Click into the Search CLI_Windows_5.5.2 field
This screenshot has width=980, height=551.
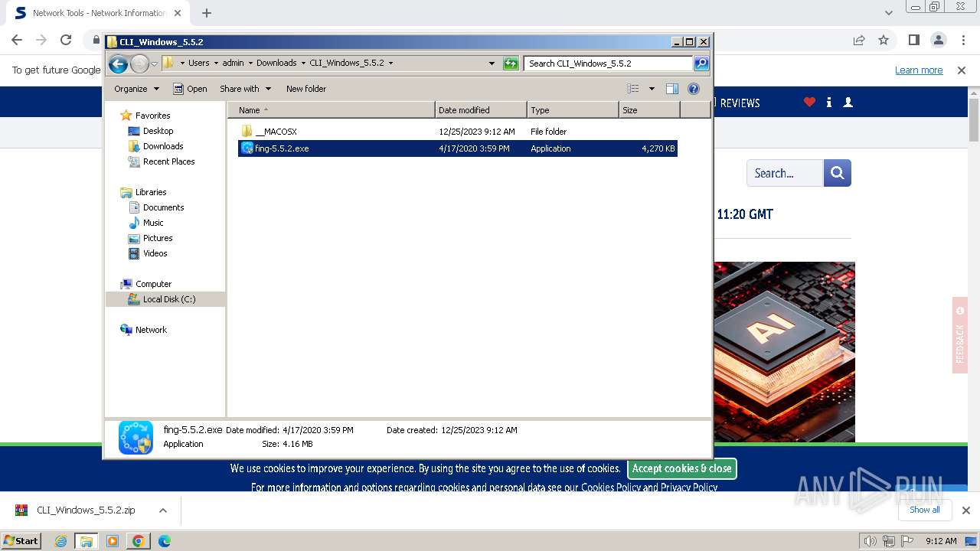608,64
